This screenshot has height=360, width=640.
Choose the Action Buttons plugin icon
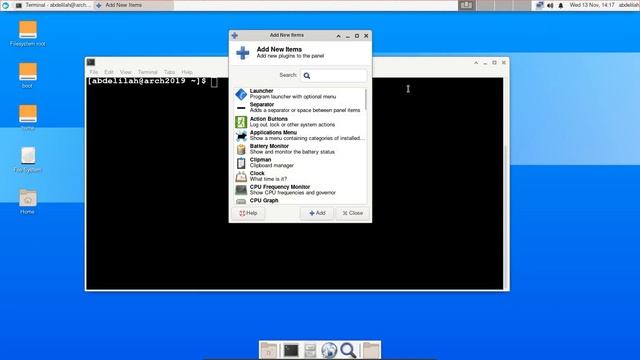tap(241, 122)
